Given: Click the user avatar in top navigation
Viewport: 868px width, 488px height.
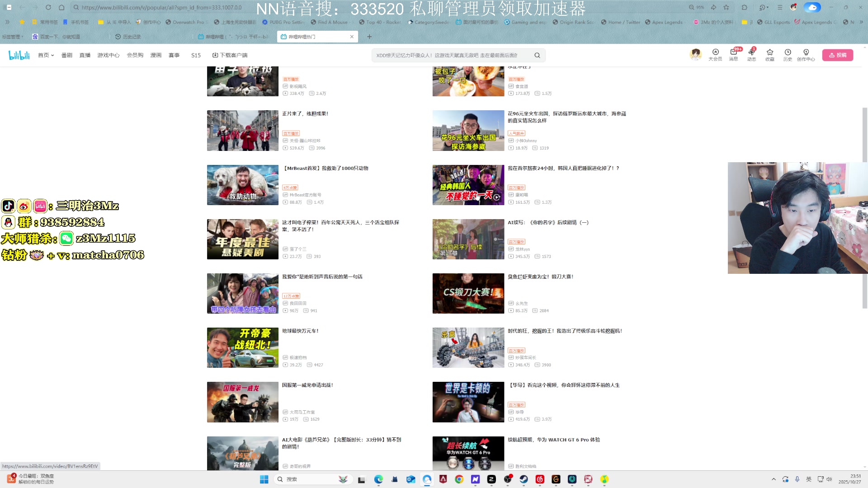Looking at the screenshot, I should click(x=695, y=54).
